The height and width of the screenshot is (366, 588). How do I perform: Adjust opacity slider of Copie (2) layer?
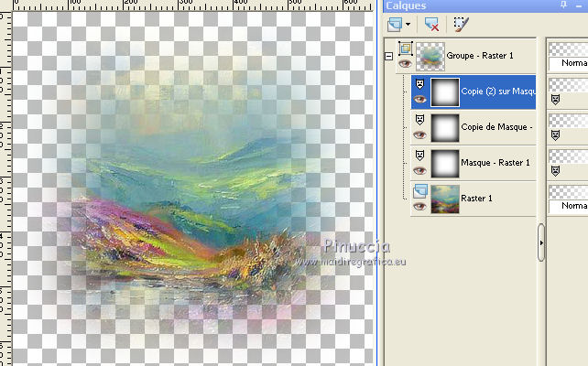pos(568,85)
